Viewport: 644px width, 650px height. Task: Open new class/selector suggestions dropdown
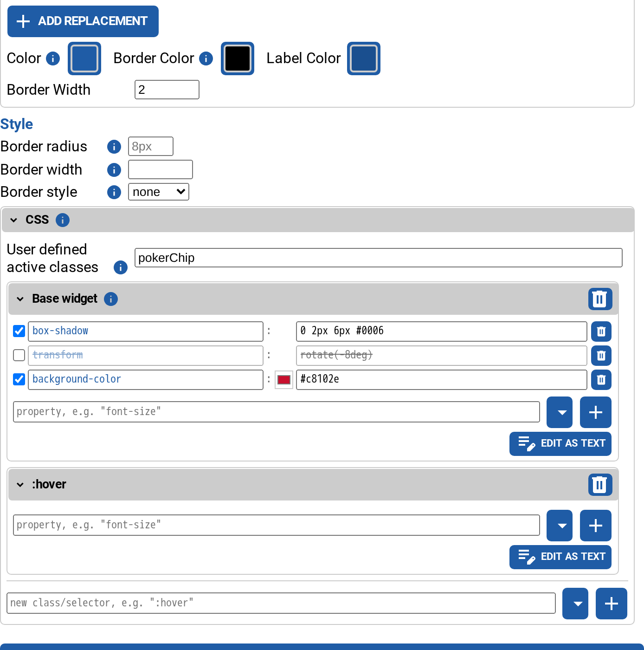(x=575, y=604)
